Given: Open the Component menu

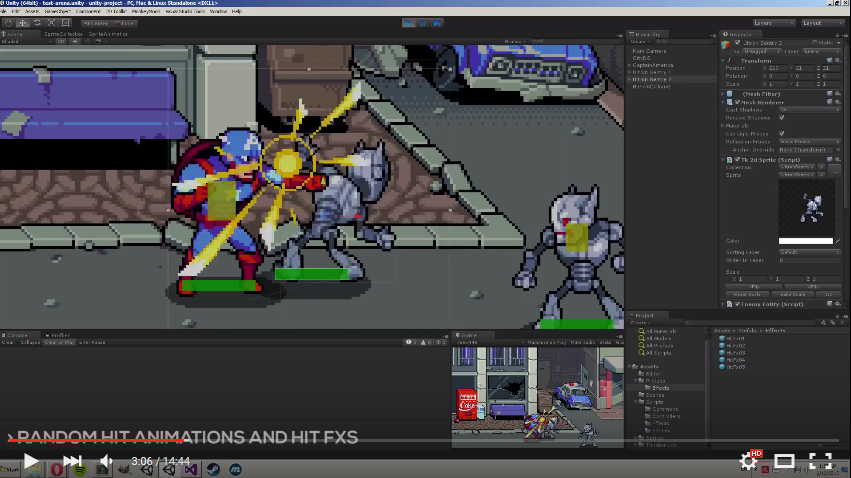Looking at the screenshot, I should pyautogui.click(x=88, y=11).
